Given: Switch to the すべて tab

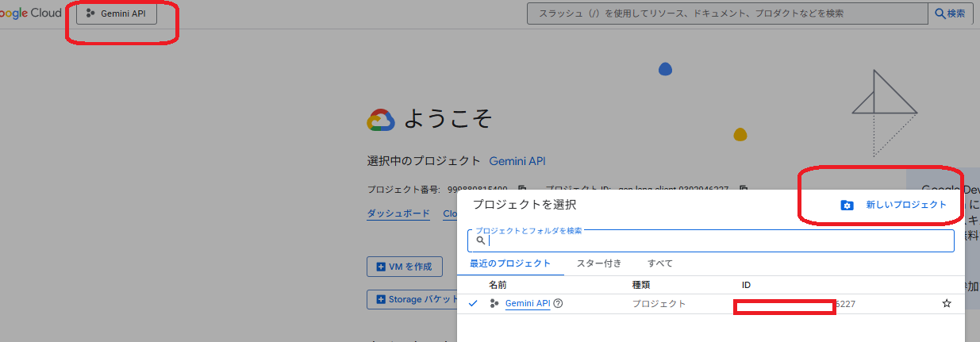Looking at the screenshot, I should tap(659, 263).
